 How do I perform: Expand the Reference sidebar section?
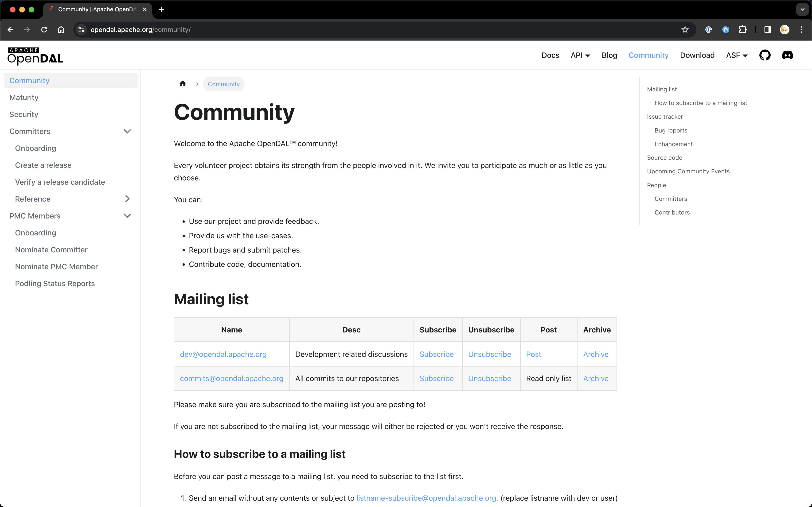(127, 199)
